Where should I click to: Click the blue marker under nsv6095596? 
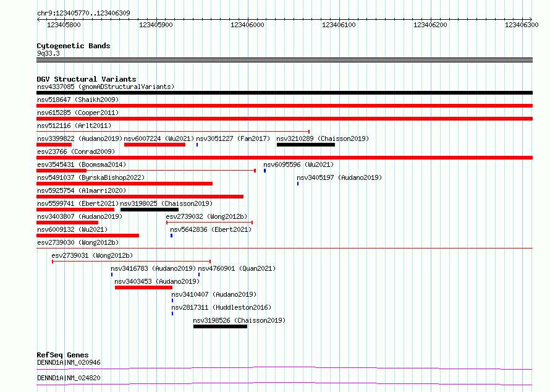tap(265, 171)
